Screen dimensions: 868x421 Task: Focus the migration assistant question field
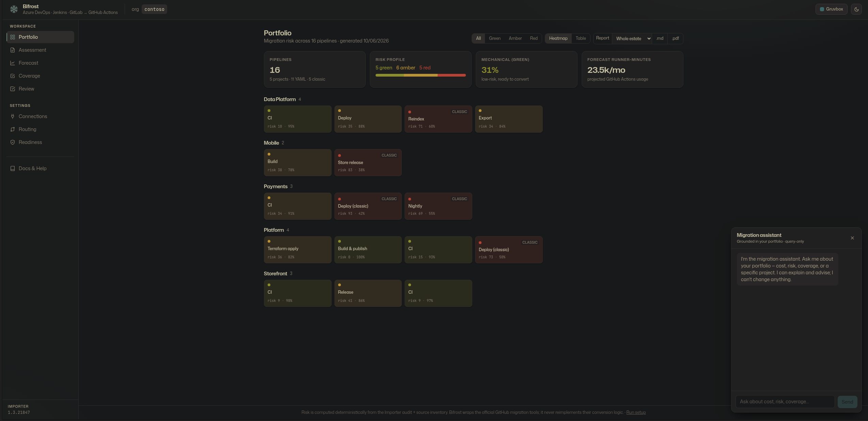(x=785, y=402)
